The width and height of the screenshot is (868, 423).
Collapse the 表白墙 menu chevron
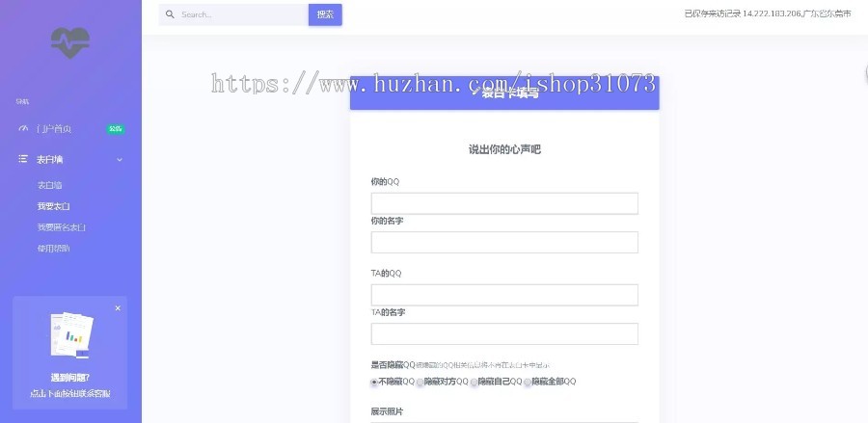click(120, 160)
